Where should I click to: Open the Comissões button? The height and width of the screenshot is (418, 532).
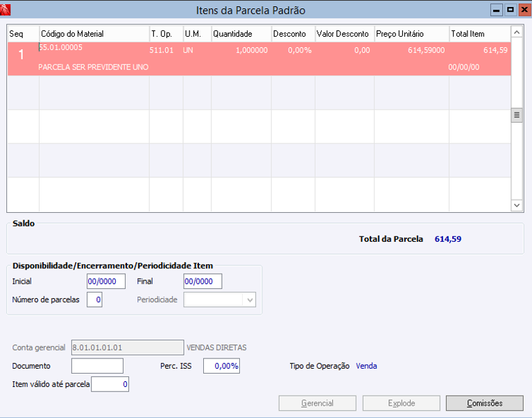[x=485, y=403]
